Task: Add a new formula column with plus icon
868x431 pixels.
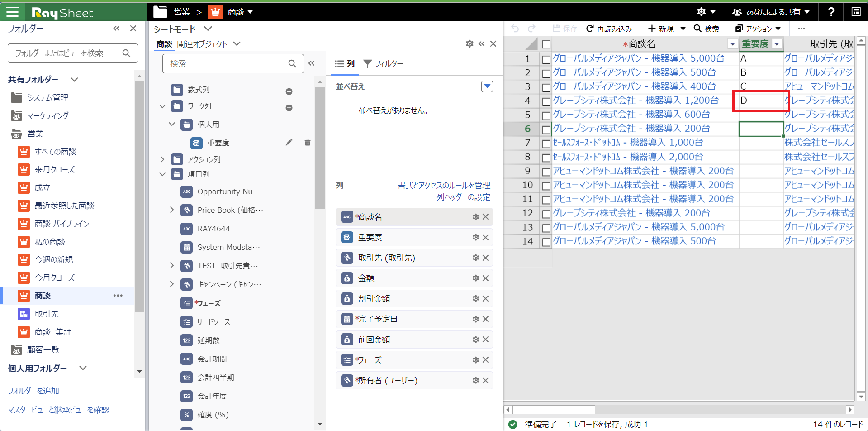Action: pyautogui.click(x=289, y=91)
